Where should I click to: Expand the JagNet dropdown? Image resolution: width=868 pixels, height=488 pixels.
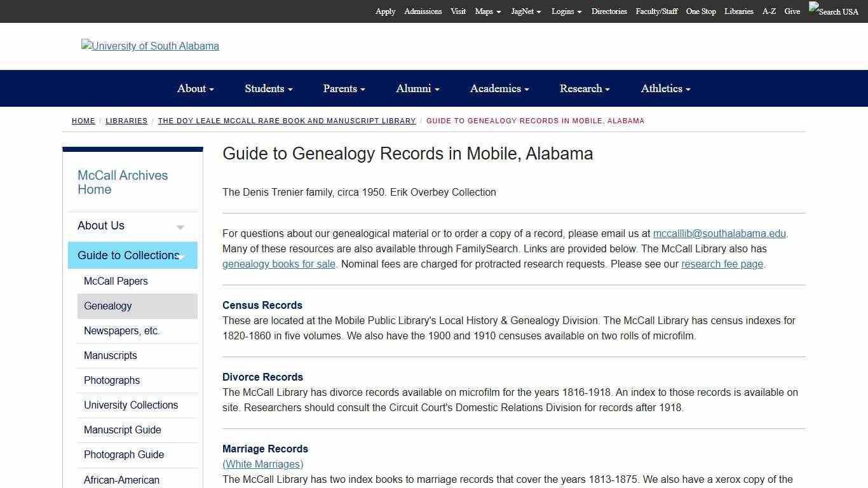pos(526,11)
